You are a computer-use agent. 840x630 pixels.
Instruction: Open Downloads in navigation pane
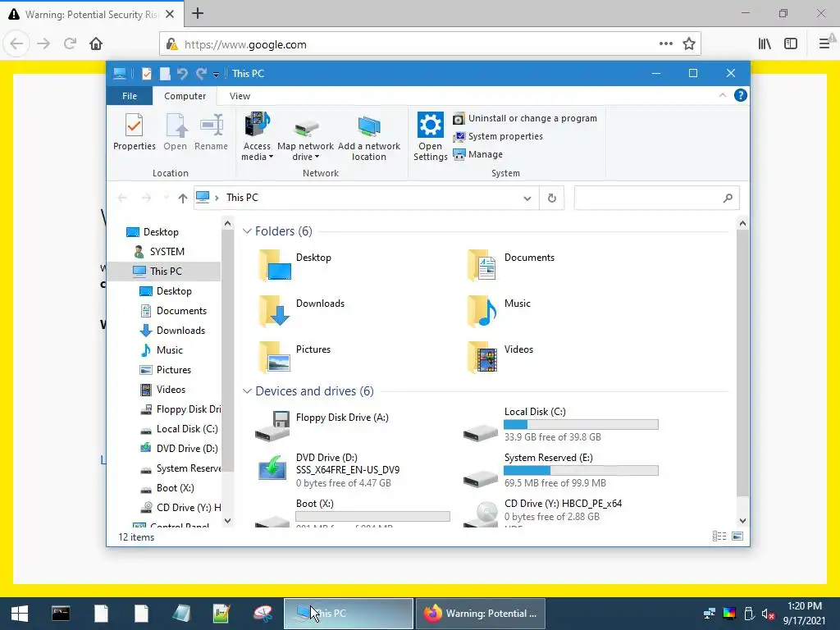180,331
